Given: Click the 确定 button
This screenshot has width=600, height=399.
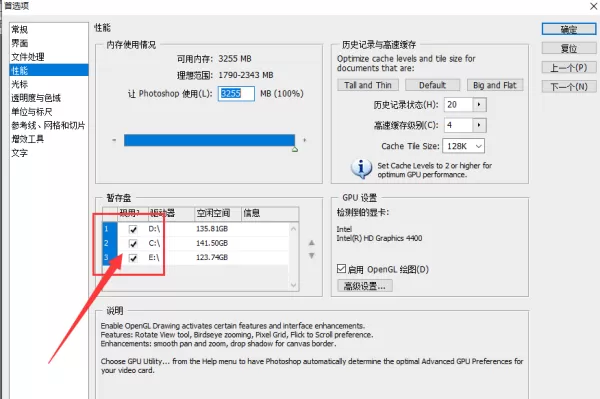Looking at the screenshot, I should [x=569, y=29].
